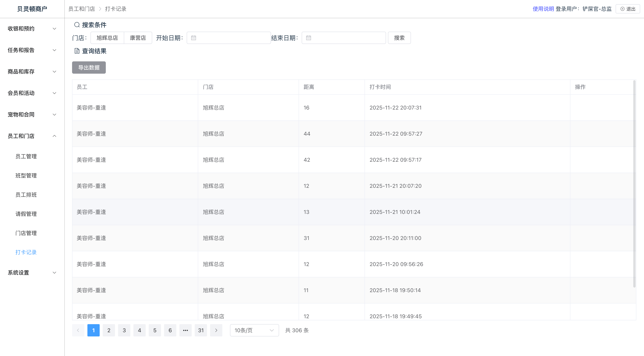Click the pagination ellipsis jump button
This screenshot has height=356, width=644.
coord(185,330)
